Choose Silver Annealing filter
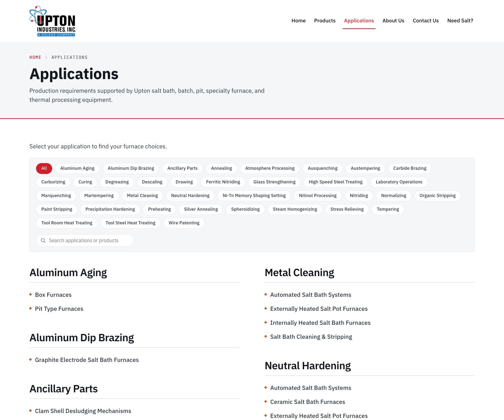504x420 pixels. coord(201,209)
